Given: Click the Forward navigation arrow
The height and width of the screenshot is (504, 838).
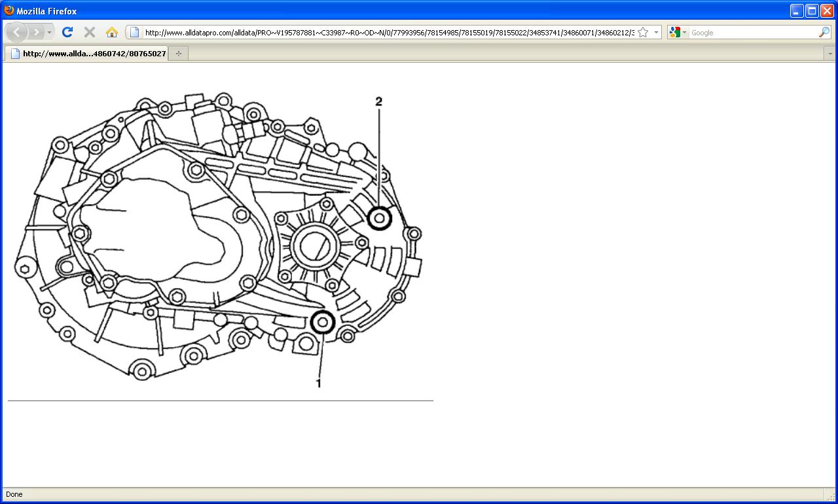Looking at the screenshot, I should pyautogui.click(x=37, y=32).
